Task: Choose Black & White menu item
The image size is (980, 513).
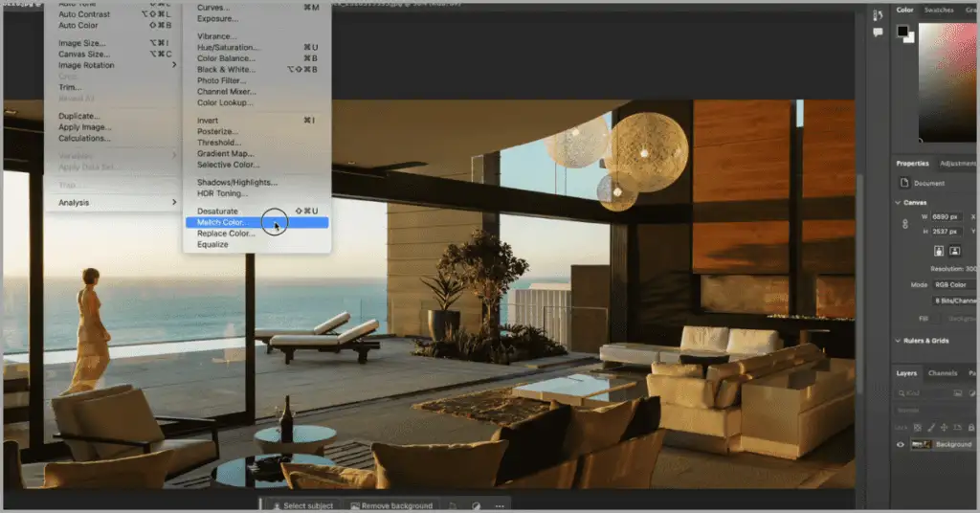Action: (x=256, y=69)
